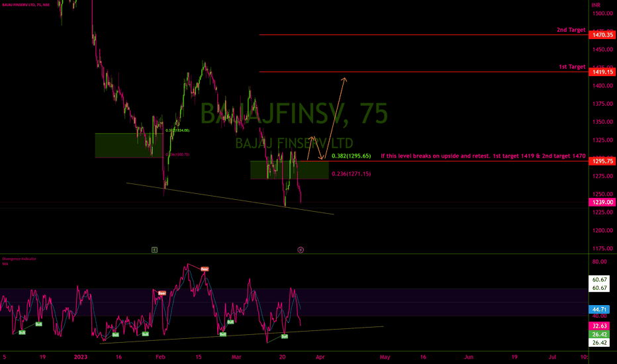Click the earnings 'E' marker on chart
The width and height of the screenshot is (617, 364).
tap(154, 250)
